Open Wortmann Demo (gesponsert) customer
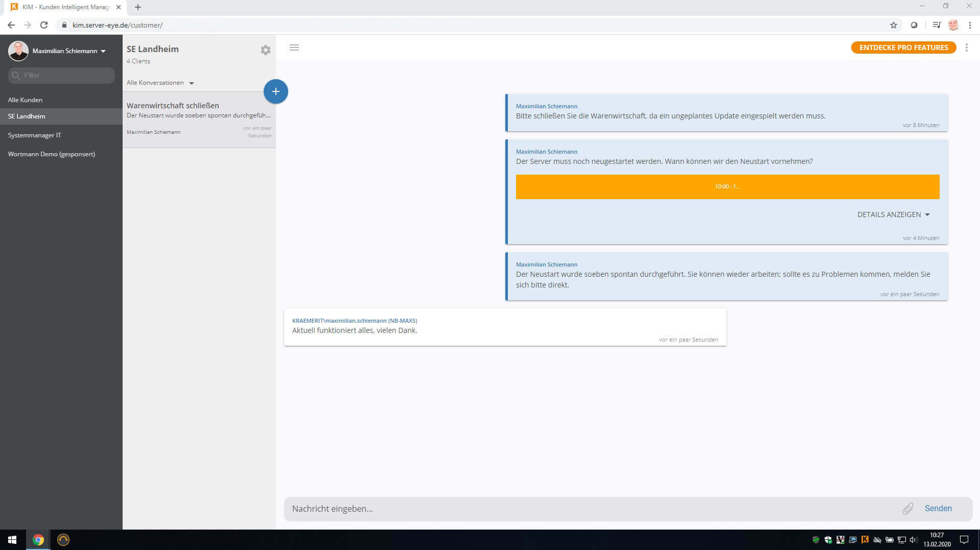 click(51, 154)
